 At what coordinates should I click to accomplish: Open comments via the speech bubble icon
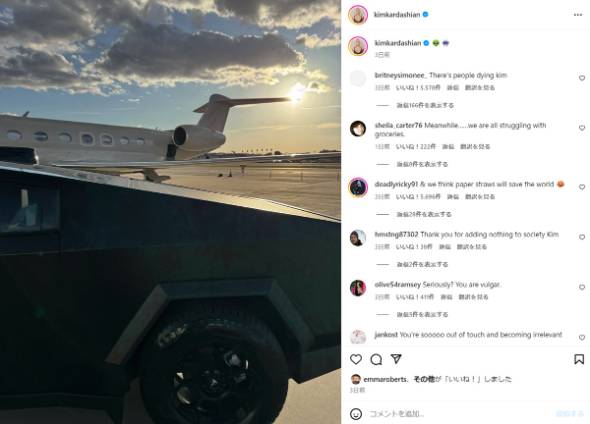click(x=376, y=359)
